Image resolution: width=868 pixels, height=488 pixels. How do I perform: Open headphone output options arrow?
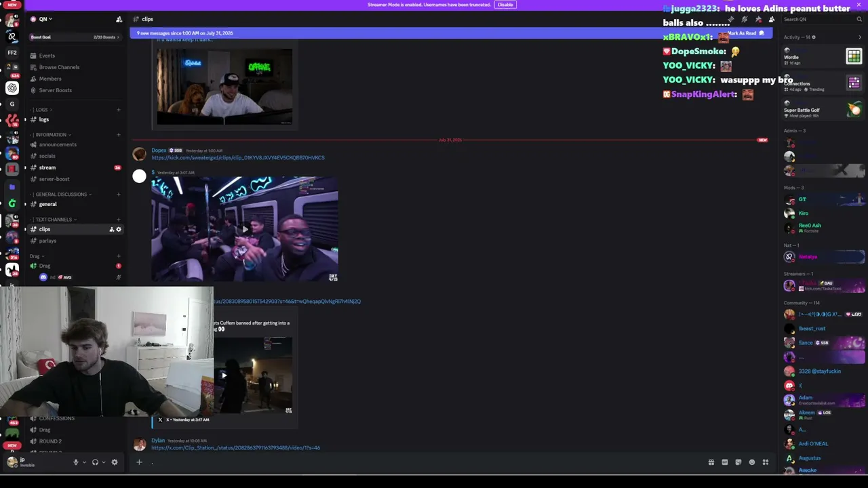[103, 462]
